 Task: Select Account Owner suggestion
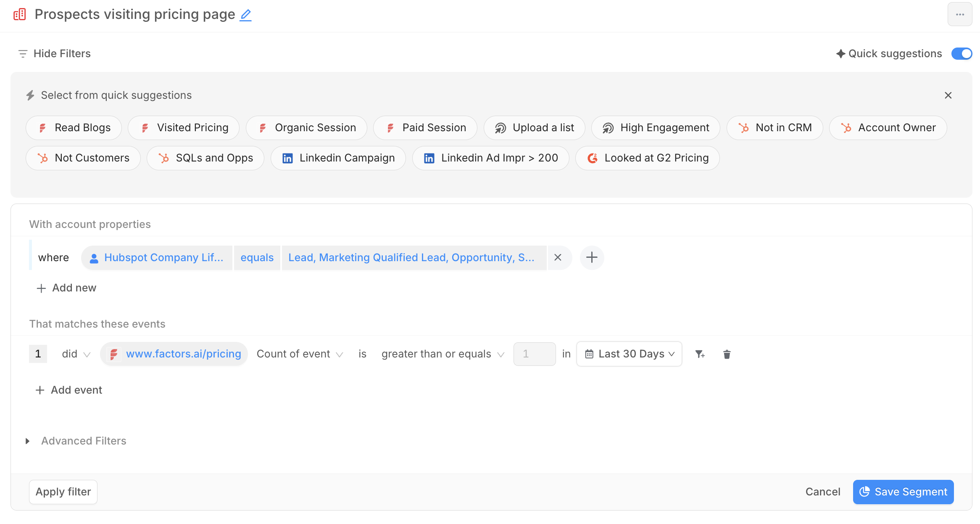click(888, 128)
